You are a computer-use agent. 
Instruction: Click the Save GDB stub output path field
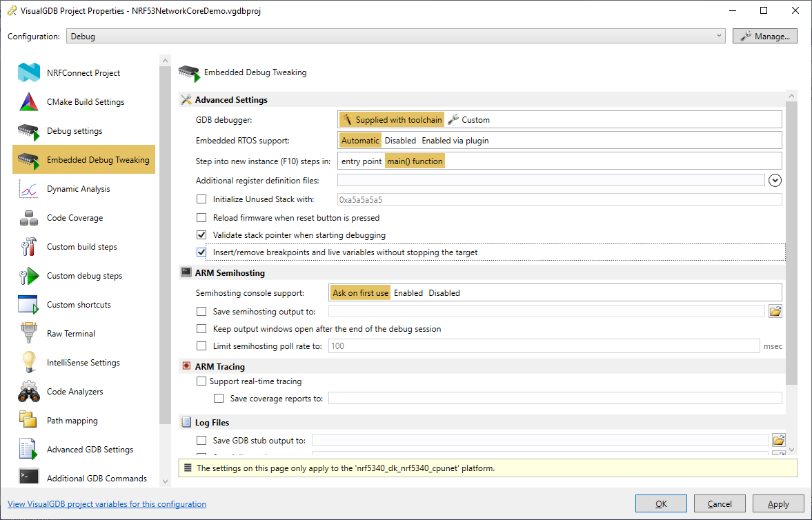pos(539,440)
